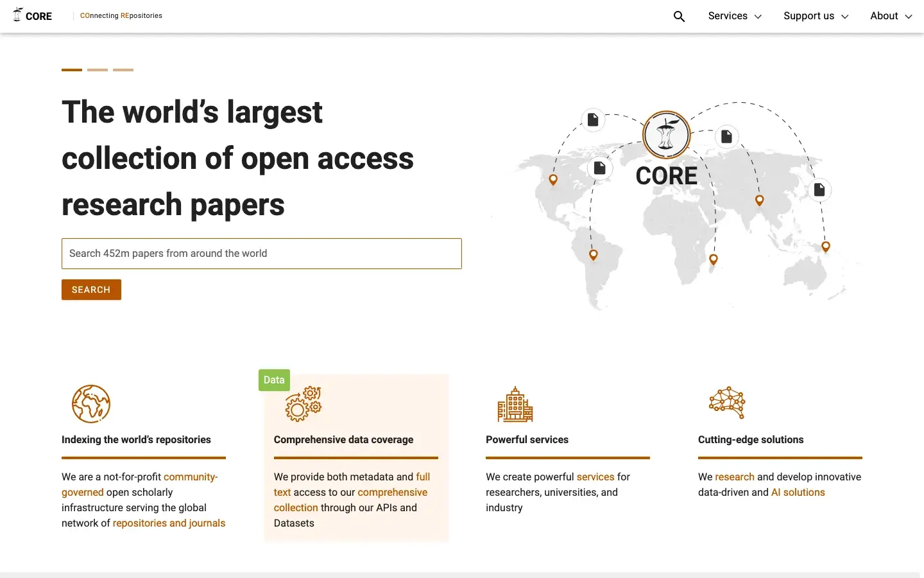The height and width of the screenshot is (578, 924).
Task: Click the map pin on South America
Action: (594, 256)
